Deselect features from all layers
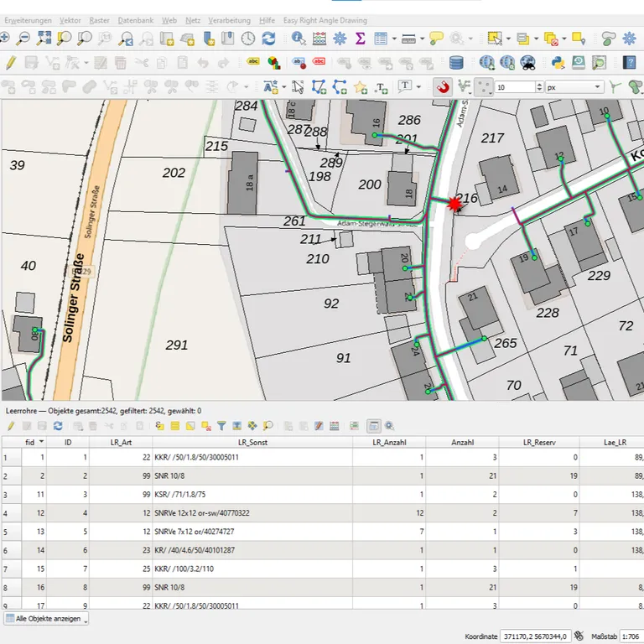The width and height of the screenshot is (644, 644). point(551,39)
